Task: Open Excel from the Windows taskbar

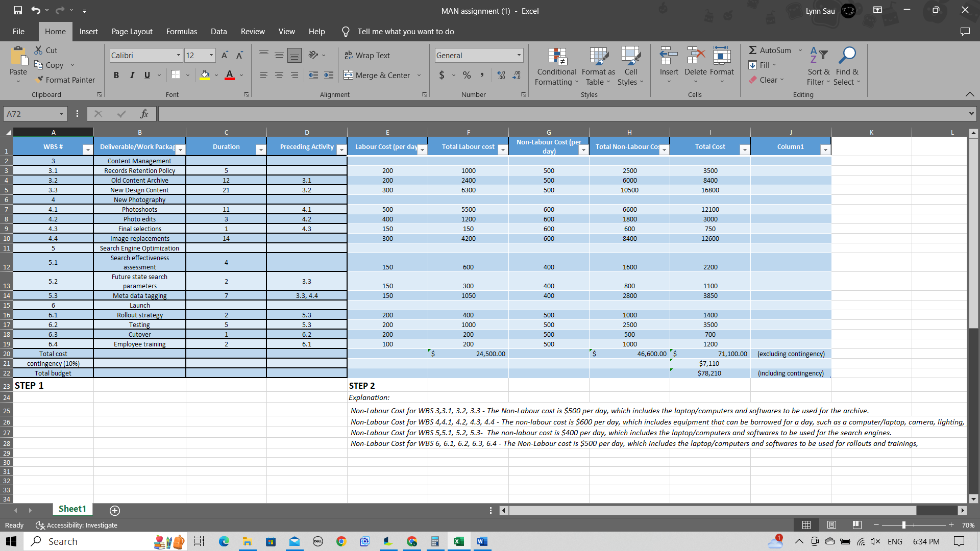Action: [458, 541]
